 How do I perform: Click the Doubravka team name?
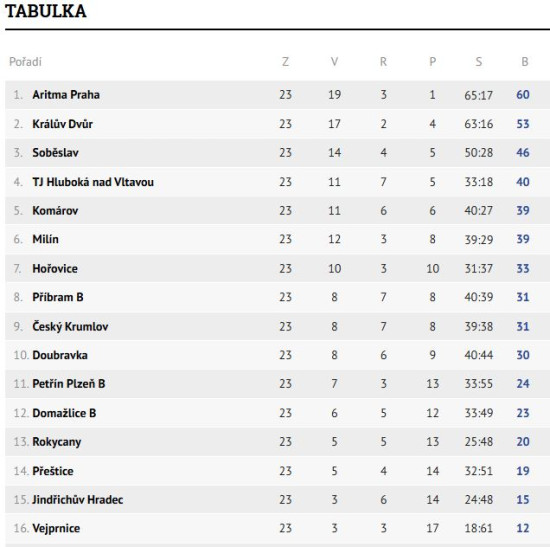60,355
